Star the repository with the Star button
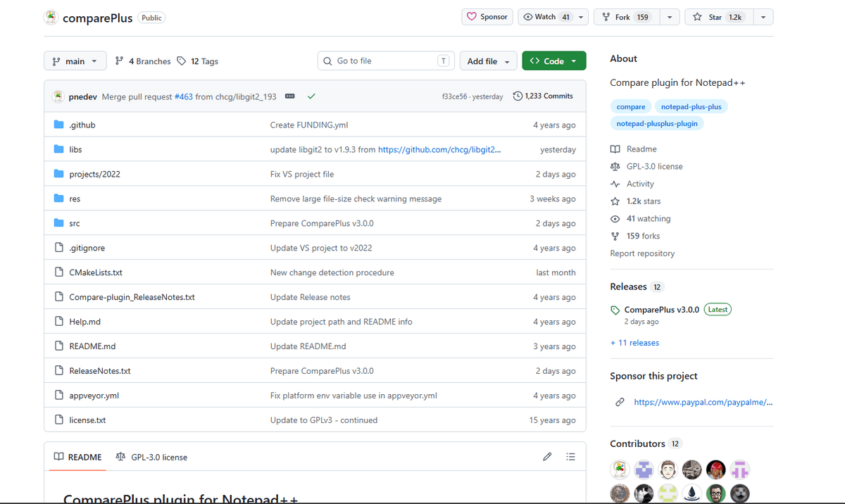This screenshot has width=845, height=504. [x=718, y=17]
